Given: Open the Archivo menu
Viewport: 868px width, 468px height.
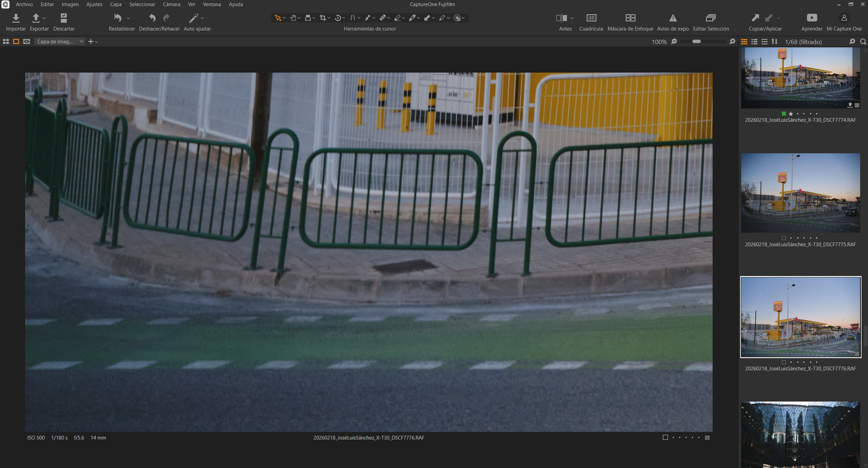Looking at the screenshot, I should click(x=24, y=4).
